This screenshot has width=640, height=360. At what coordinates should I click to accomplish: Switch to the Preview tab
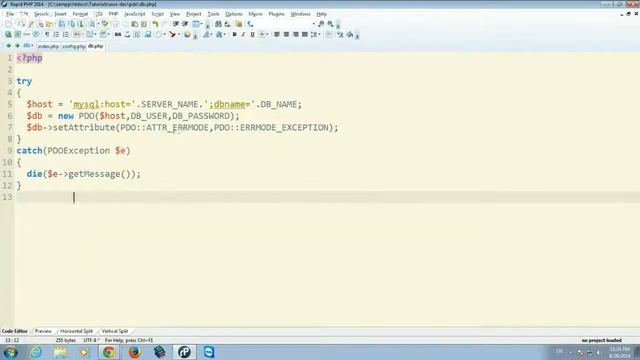click(x=43, y=331)
